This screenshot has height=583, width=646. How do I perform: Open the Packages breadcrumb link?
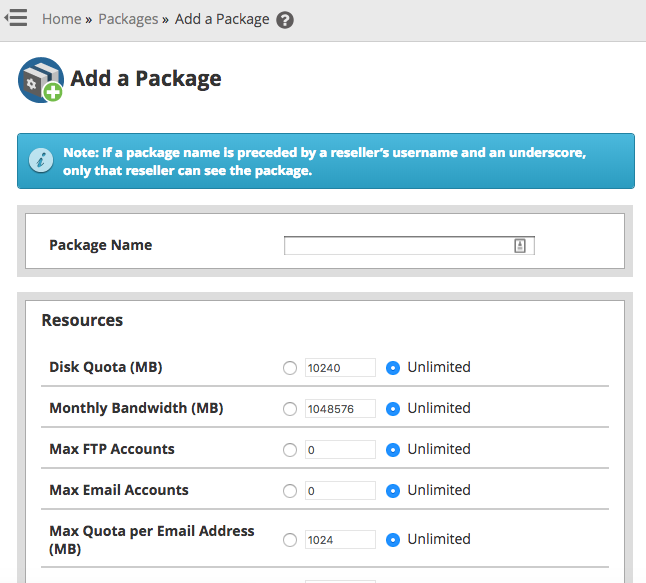point(128,19)
